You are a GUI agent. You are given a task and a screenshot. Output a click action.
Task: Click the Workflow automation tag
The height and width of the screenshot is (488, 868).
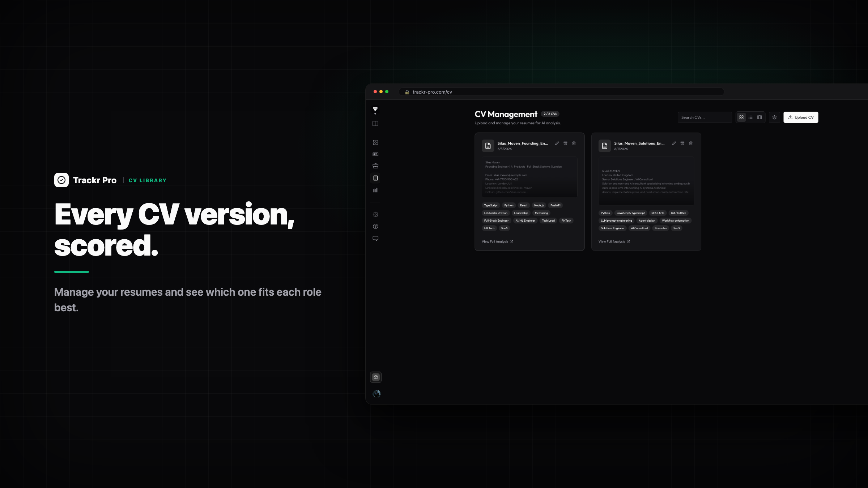pyautogui.click(x=676, y=221)
